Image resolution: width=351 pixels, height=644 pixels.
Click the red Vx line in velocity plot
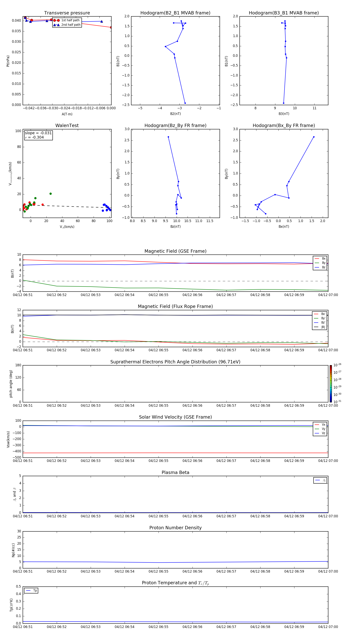click(x=175, y=453)
